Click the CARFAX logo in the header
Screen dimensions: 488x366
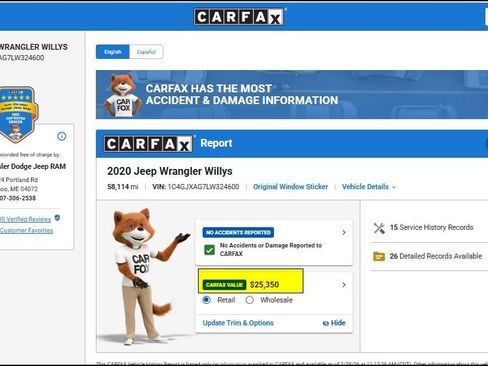coord(239,17)
